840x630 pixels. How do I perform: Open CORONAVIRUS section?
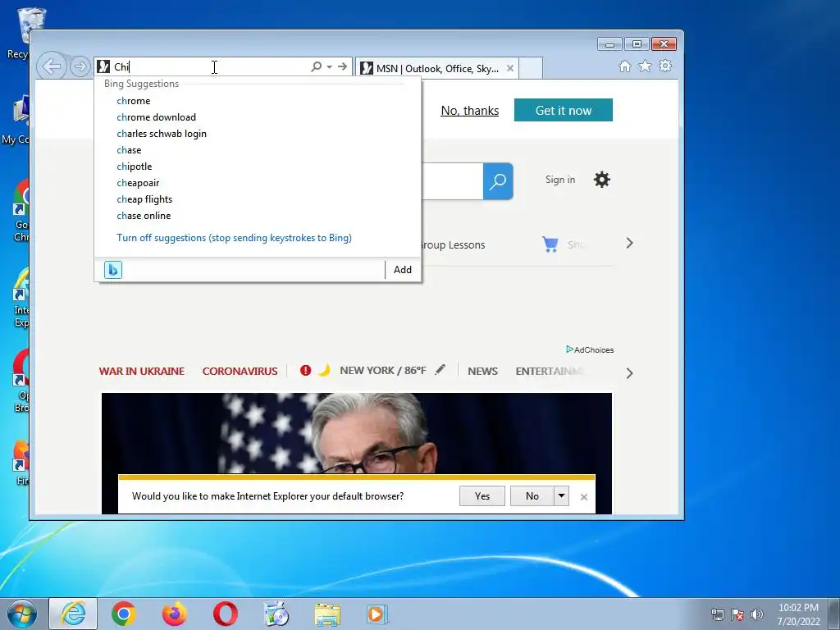click(240, 372)
